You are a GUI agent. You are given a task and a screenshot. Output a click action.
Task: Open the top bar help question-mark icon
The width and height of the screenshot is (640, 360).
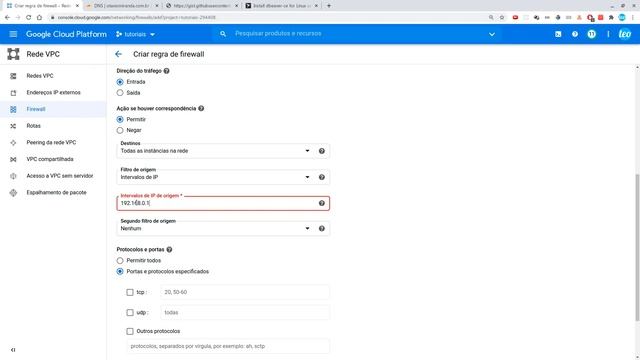[575, 34]
